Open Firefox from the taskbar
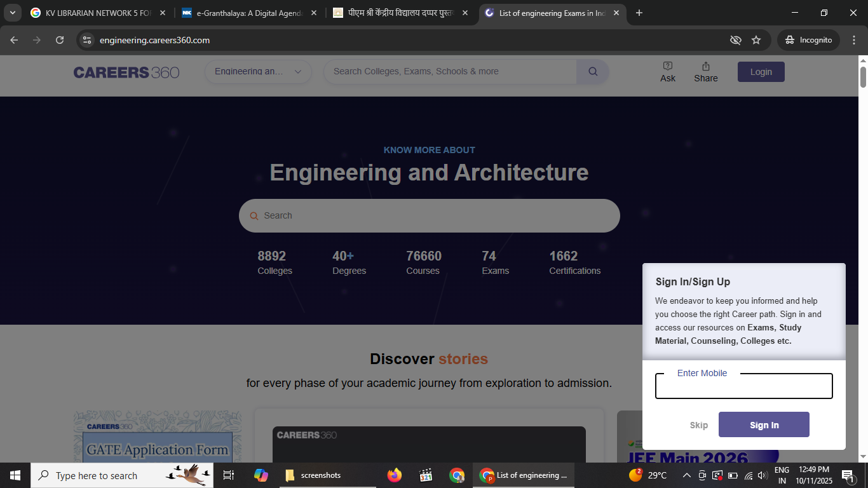The width and height of the screenshot is (868, 488). pos(395,475)
